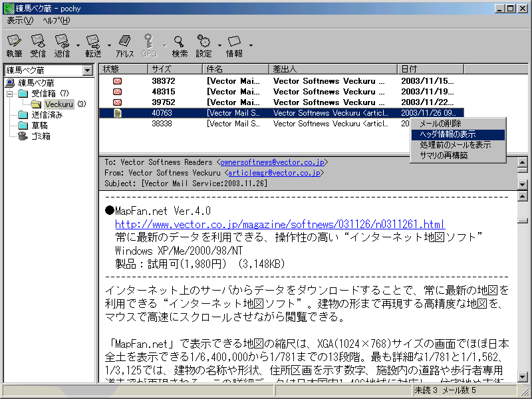
Task: Select the 練馬ベク蔵 root tree item
Action: 36,82
